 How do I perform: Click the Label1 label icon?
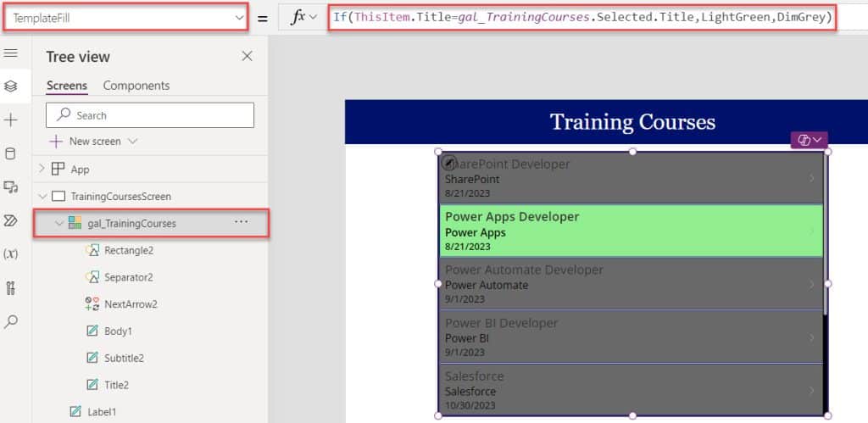(75, 411)
